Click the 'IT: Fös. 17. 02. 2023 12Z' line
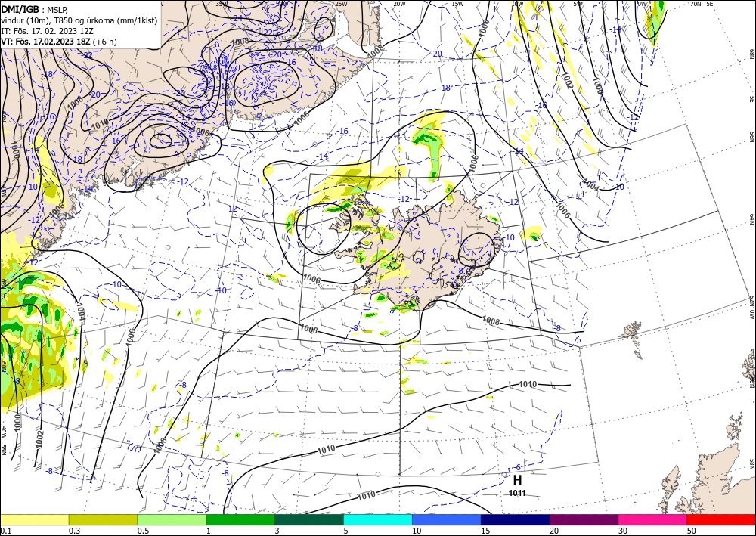Image resolution: width=756 pixels, height=536 pixels. pyautogui.click(x=47, y=30)
